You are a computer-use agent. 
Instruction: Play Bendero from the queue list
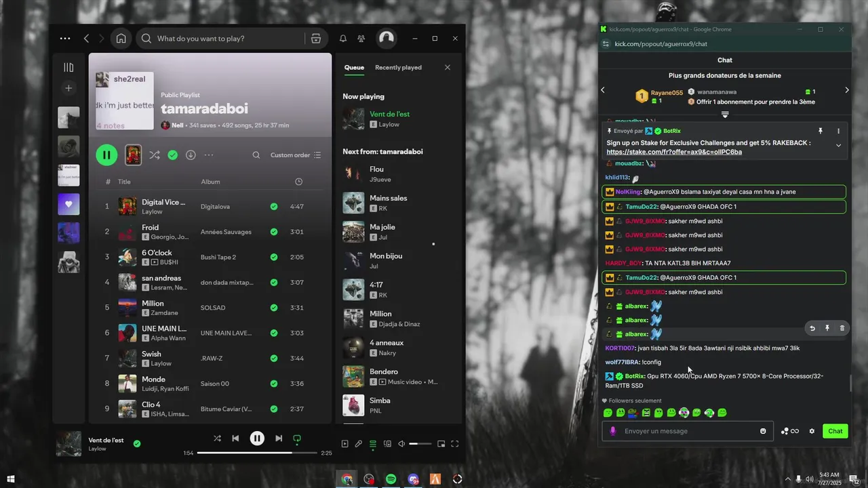[399, 376]
